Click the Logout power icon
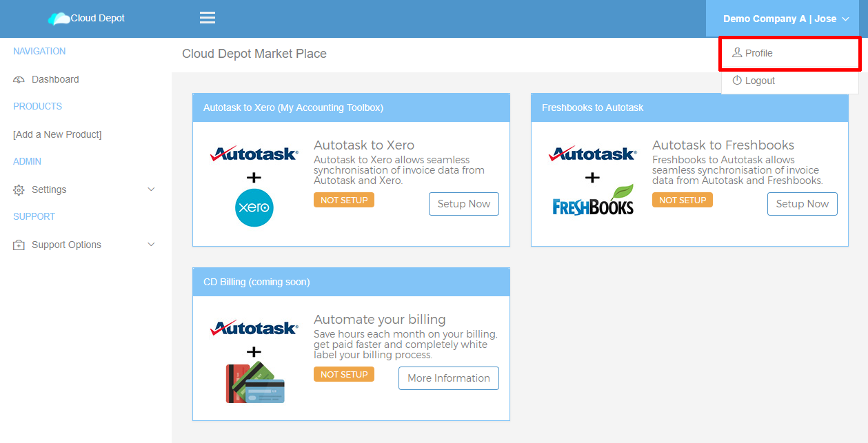Screen dimensions: 868x443 737,81
